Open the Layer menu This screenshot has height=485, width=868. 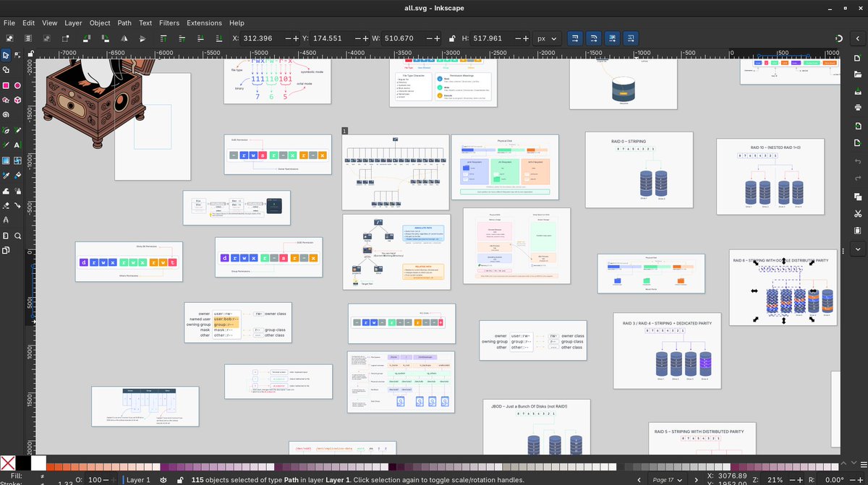point(73,22)
